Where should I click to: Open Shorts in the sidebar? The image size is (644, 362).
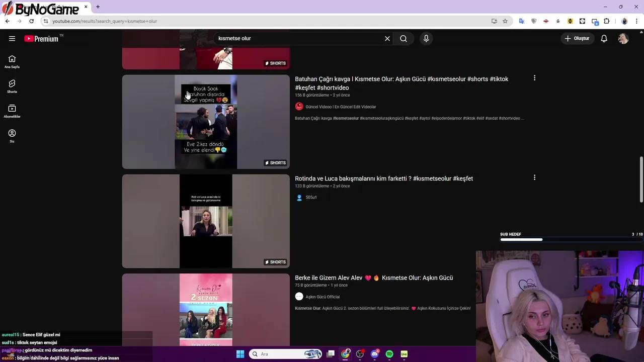[x=12, y=86]
